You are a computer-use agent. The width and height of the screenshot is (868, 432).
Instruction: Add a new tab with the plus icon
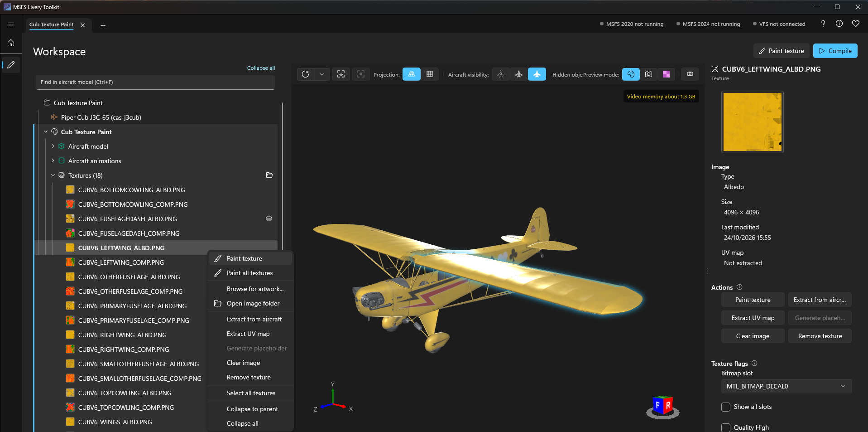(x=103, y=25)
